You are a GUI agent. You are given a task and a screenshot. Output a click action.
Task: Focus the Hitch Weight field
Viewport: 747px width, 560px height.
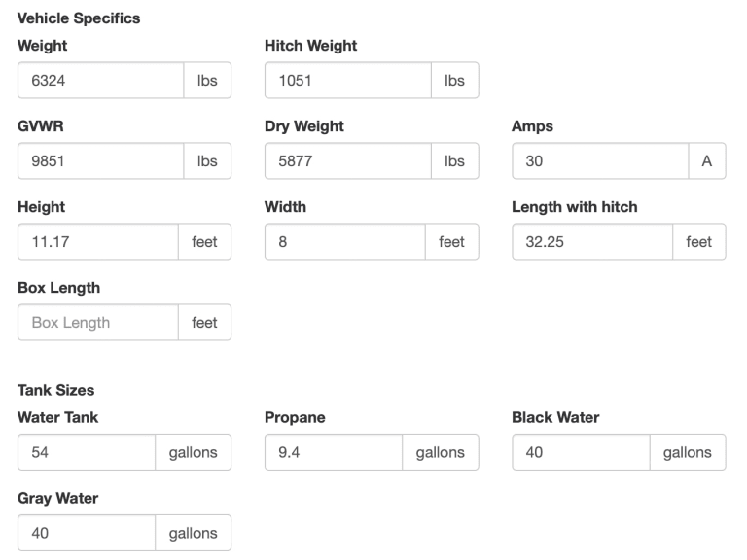(347, 81)
